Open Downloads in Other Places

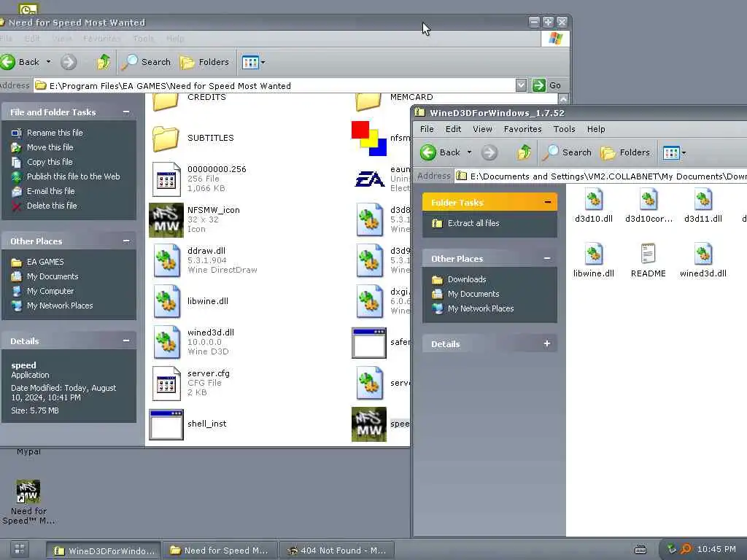466,279
